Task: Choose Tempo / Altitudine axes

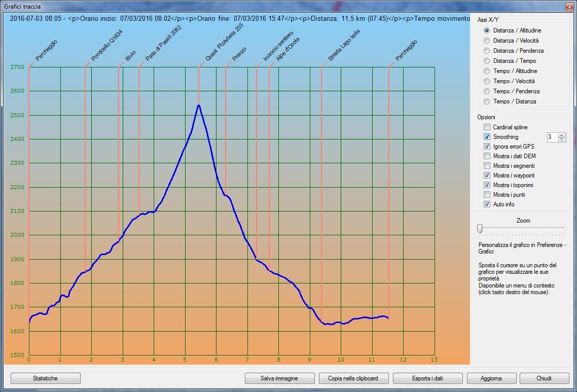Action: (x=487, y=71)
